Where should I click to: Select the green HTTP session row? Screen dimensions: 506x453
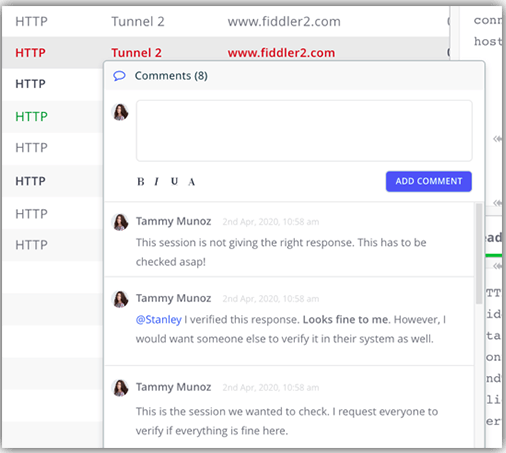pos(53,117)
